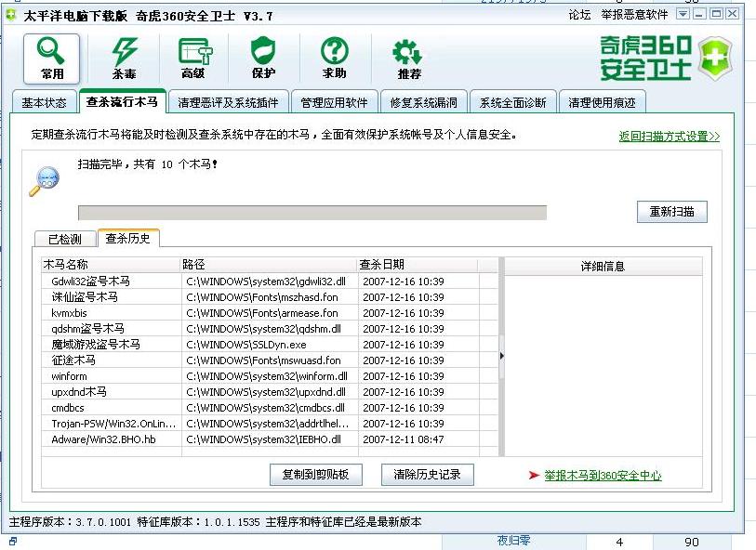
Task: Click the 常用 magnifier toolbar icon
Action: tap(52, 58)
